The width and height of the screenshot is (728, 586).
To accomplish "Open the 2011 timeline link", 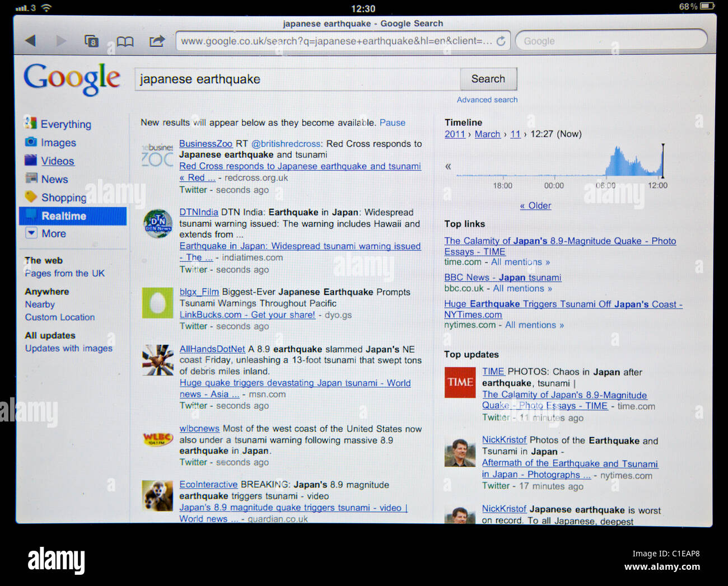I will [455, 134].
